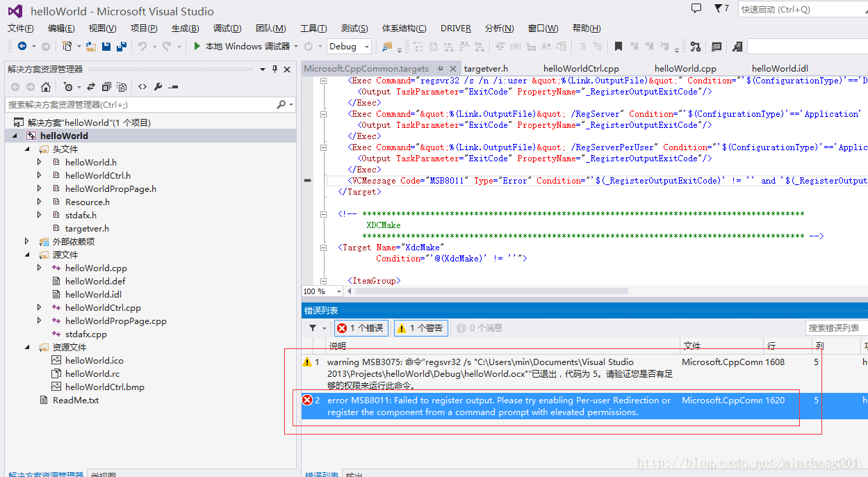Click the 本地 Windows 调试器 button
Screen dimensions: 868x477
pyautogui.click(x=241, y=47)
